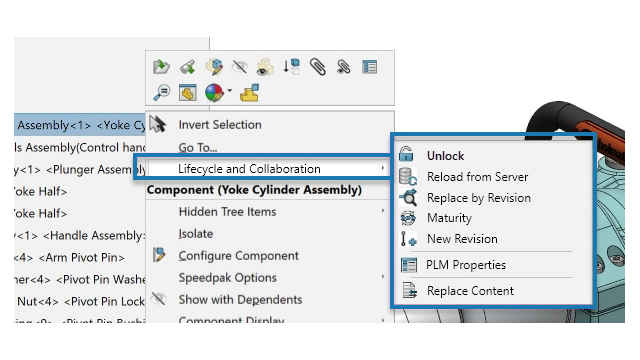Choose Invert Selection in the context menu
Image resolution: width=640 pixels, height=360 pixels.
[220, 125]
